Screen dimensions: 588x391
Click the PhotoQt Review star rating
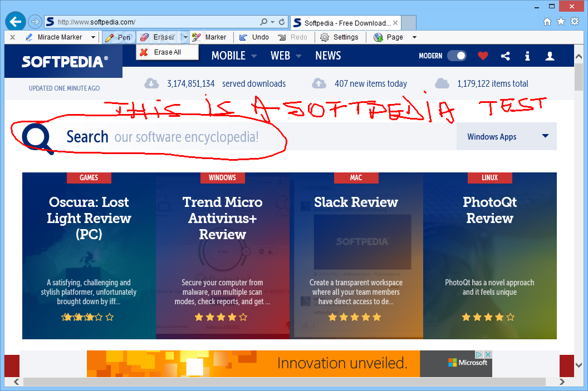(x=488, y=317)
